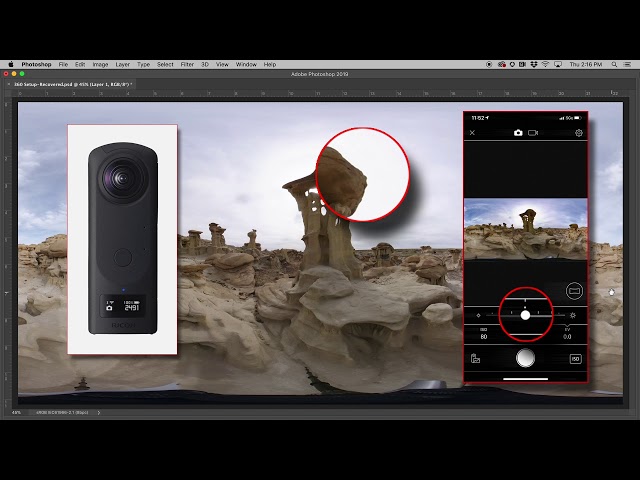Click the X close icon in phone app
The width and height of the screenshot is (640, 480).
click(x=472, y=133)
